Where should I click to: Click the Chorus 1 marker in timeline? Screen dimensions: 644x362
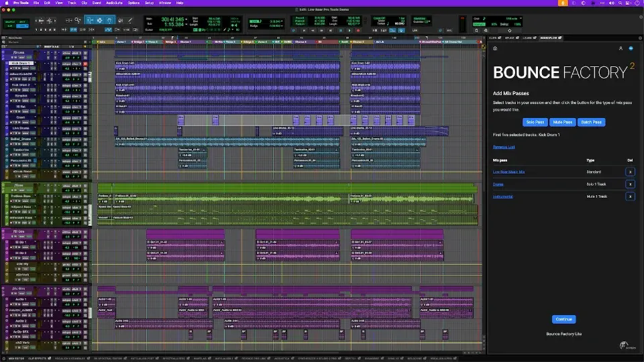pyautogui.click(x=185, y=42)
